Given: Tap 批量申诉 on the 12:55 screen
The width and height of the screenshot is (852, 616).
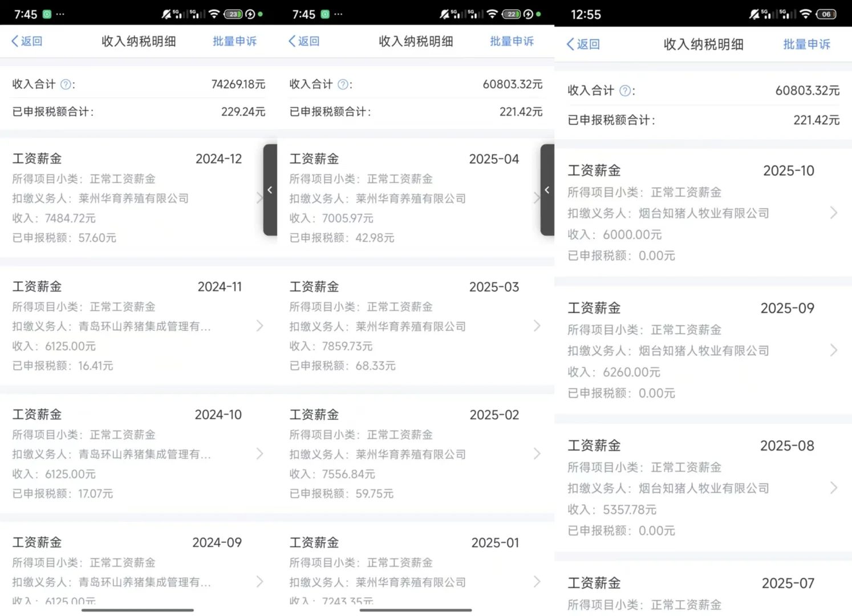Looking at the screenshot, I should point(806,44).
